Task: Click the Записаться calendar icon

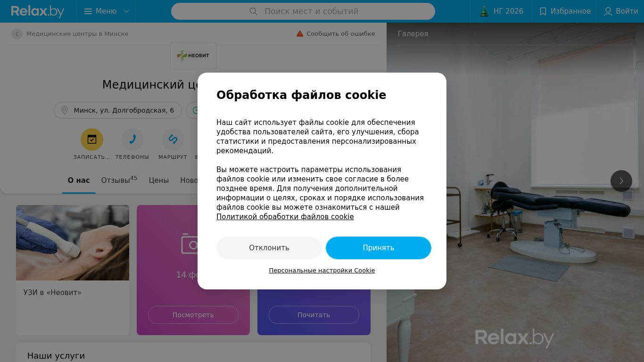Action: click(x=92, y=140)
